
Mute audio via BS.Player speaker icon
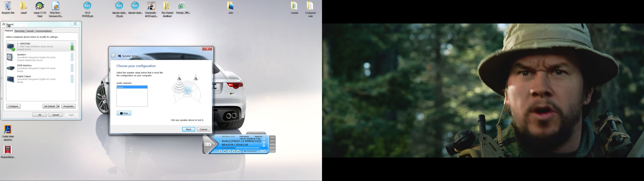(x=245, y=151)
